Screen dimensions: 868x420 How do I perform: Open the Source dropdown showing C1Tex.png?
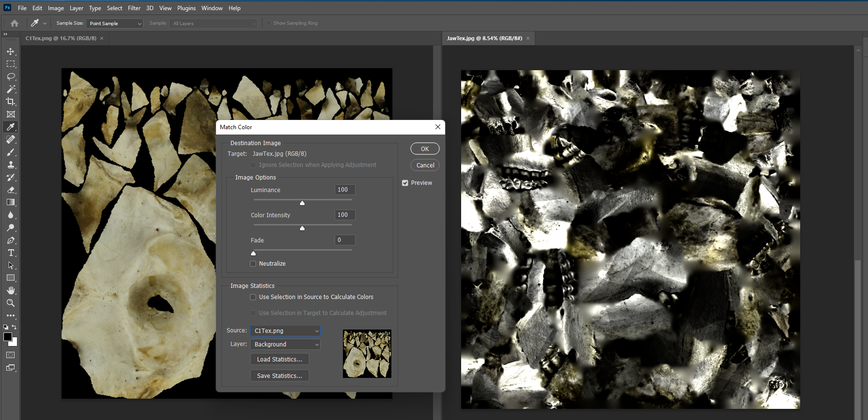coord(285,331)
